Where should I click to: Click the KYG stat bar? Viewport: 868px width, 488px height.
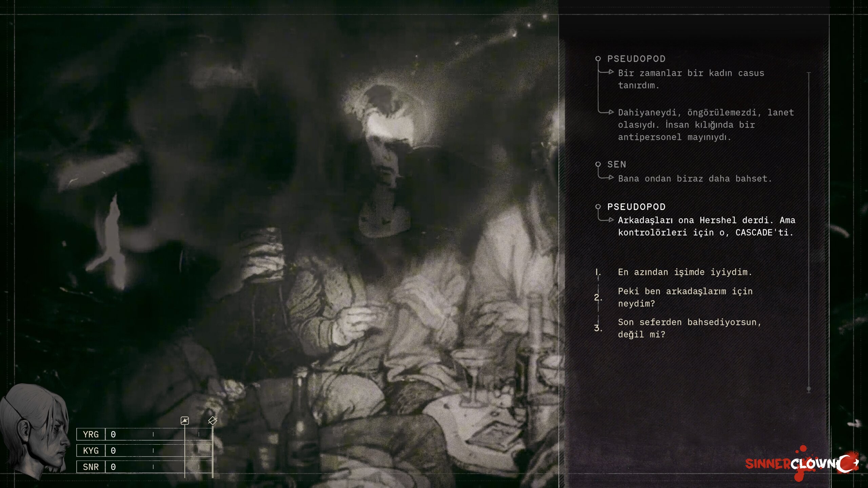pyautogui.click(x=159, y=451)
